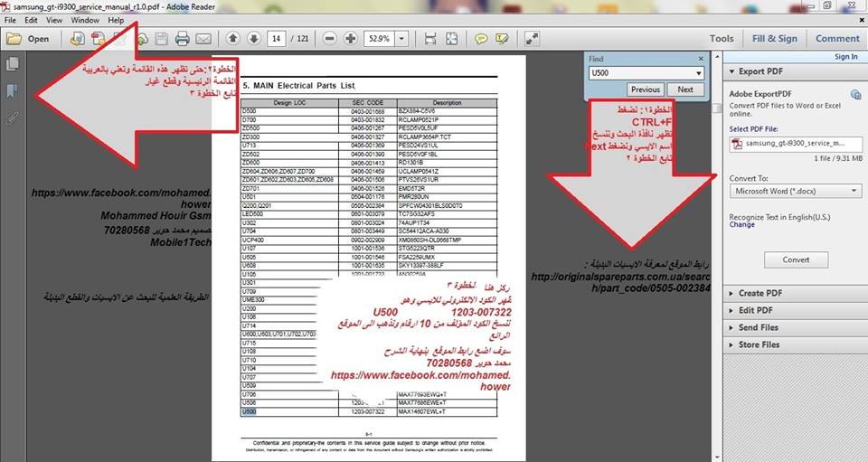Close the Find box
The image size is (868, 462).
click(701, 59)
